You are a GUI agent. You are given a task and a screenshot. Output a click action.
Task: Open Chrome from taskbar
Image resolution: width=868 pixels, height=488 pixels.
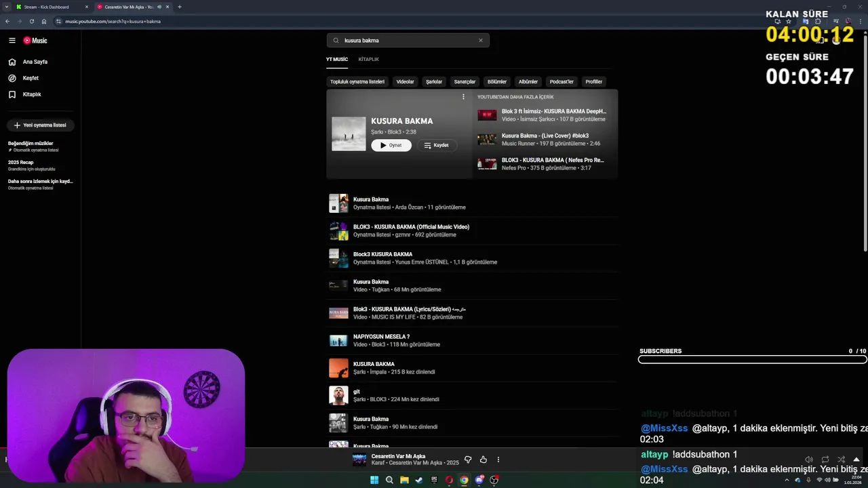coord(464,480)
